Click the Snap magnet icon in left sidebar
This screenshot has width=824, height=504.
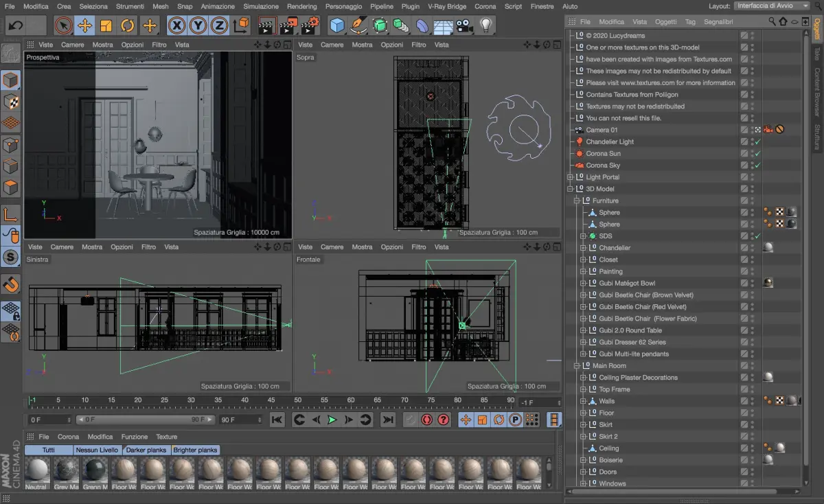pos(11,284)
